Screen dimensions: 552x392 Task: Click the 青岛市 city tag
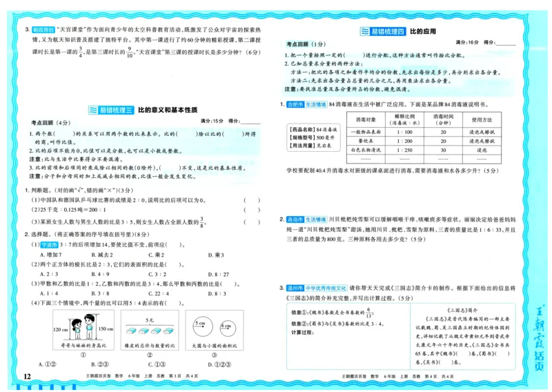(295, 219)
